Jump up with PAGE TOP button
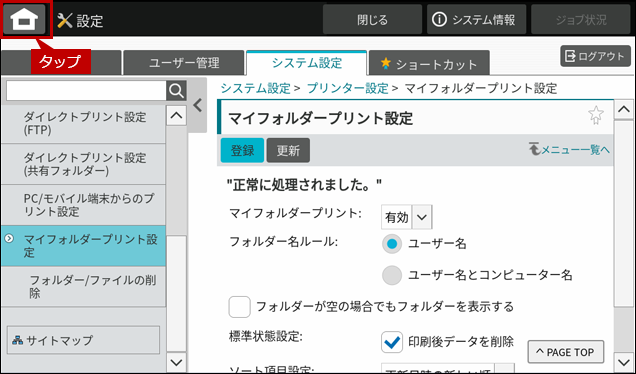This screenshot has width=636, height=374. coord(566,352)
